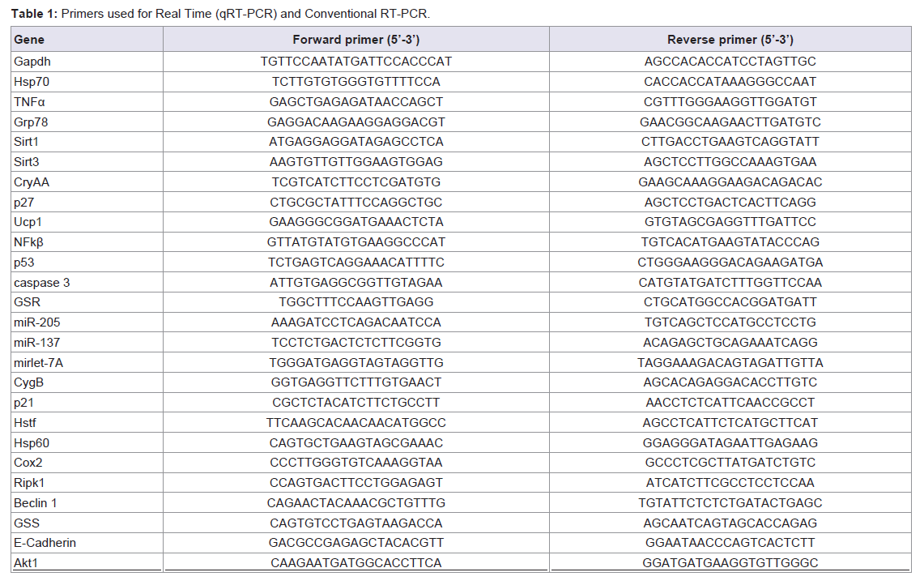924x585 pixels.
Task: Select the Hsp70 gene name cell
Action: 32,82
